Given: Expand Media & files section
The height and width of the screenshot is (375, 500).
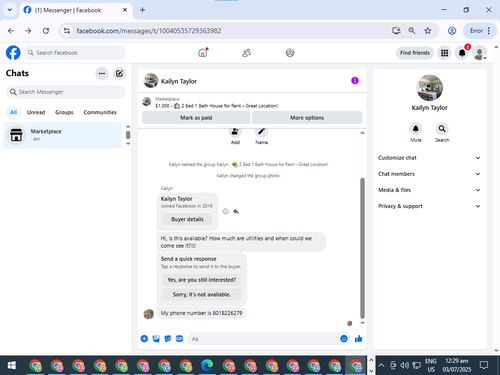Looking at the screenshot, I should pos(429,190).
